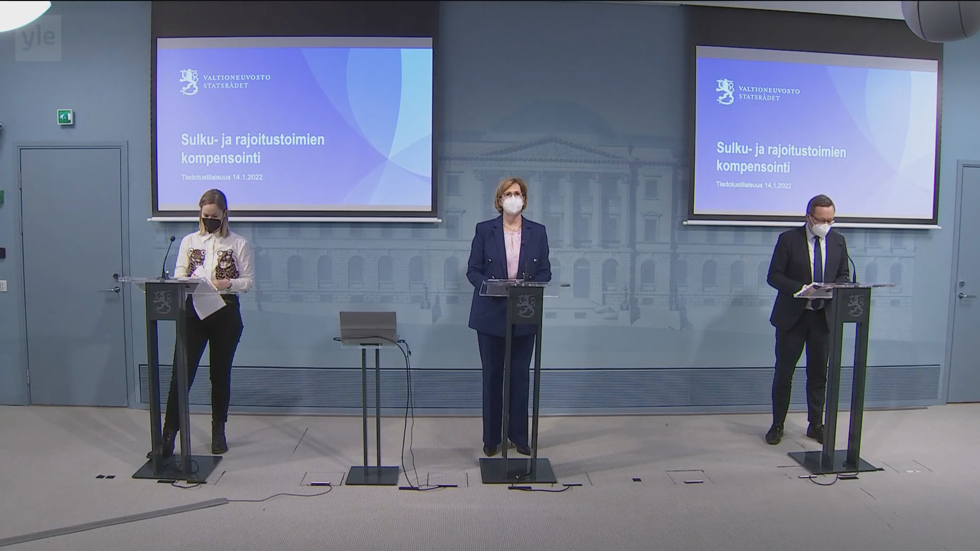
Task: Click the left slide title Sulku- ja rajoitustoimien kompensointi
Action: (x=253, y=148)
